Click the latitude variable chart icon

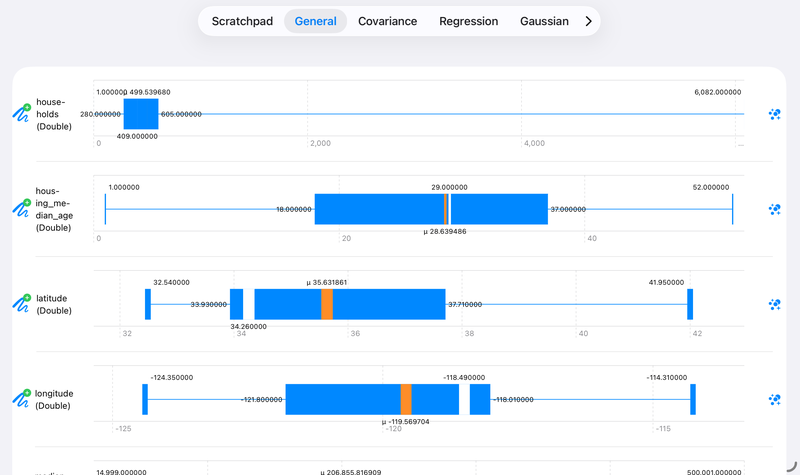[x=21, y=303]
